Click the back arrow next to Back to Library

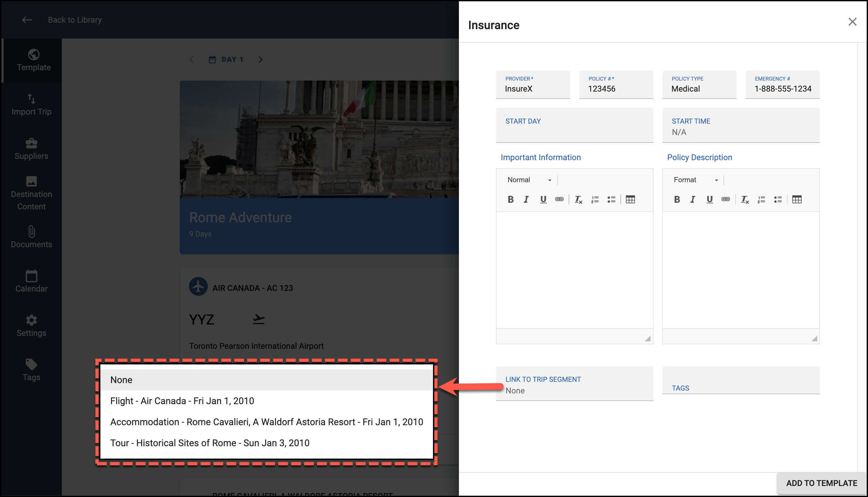pyautogui.click(x=27, y=20)
